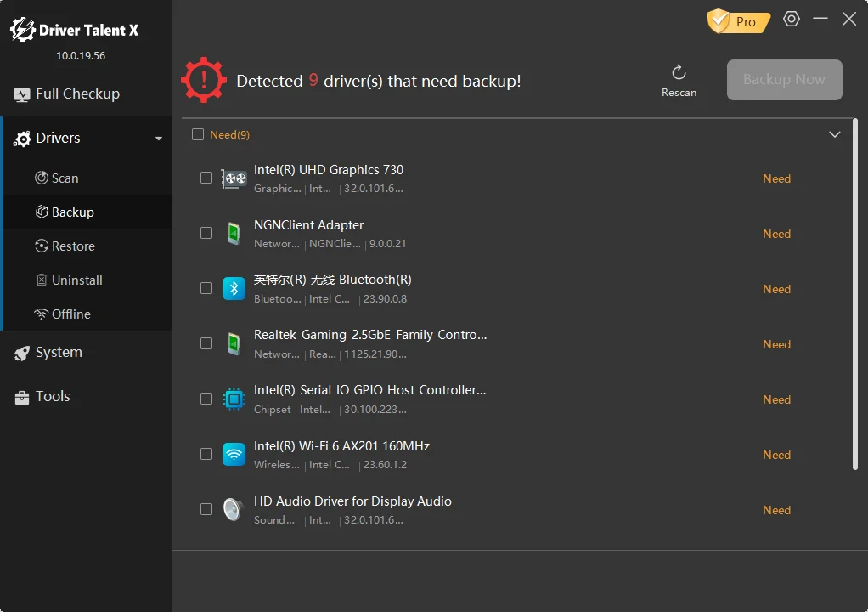This screenshot has width=868, height=612.
Task: Collapse the Need(9) group with the chevron
Action: click(835, 134)
